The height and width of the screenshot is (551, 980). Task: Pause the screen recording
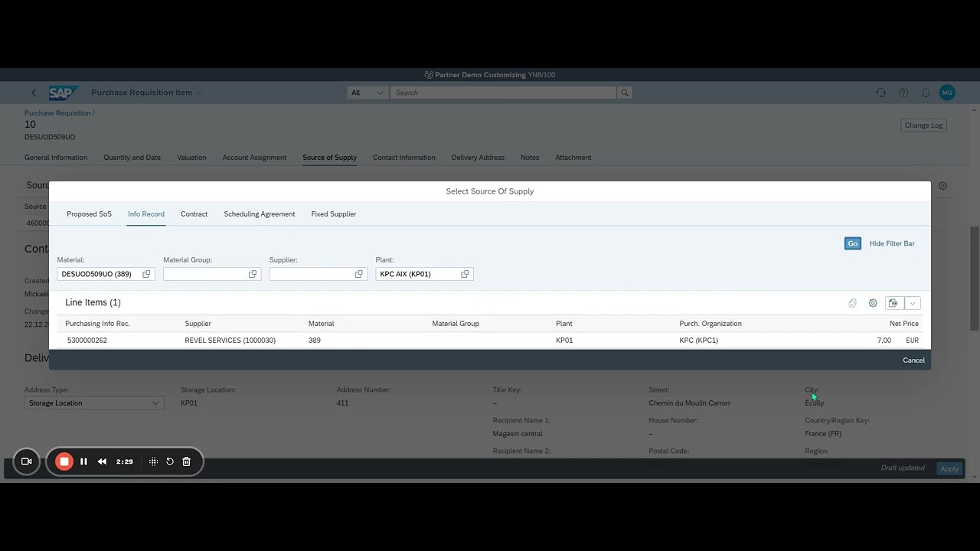[83, 461]
